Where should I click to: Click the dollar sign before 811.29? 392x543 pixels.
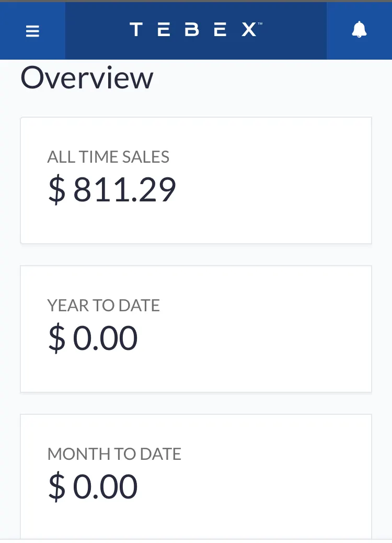click(x=56, y=189)
